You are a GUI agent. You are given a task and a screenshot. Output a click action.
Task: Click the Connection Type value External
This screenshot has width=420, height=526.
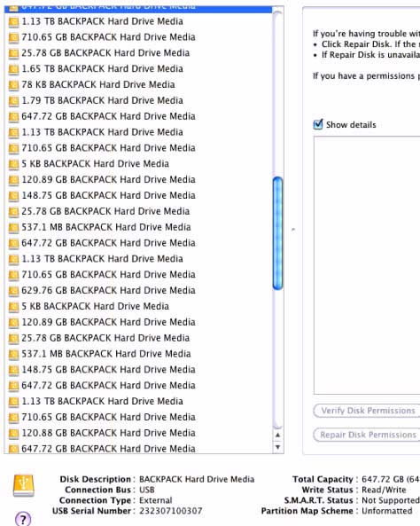point(156,500)
